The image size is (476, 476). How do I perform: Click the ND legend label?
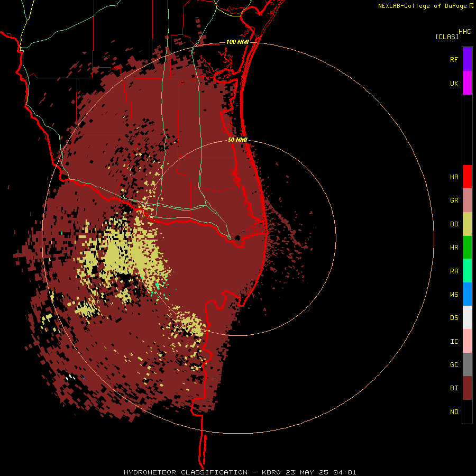pyautogui.click(x=454, y=412)
